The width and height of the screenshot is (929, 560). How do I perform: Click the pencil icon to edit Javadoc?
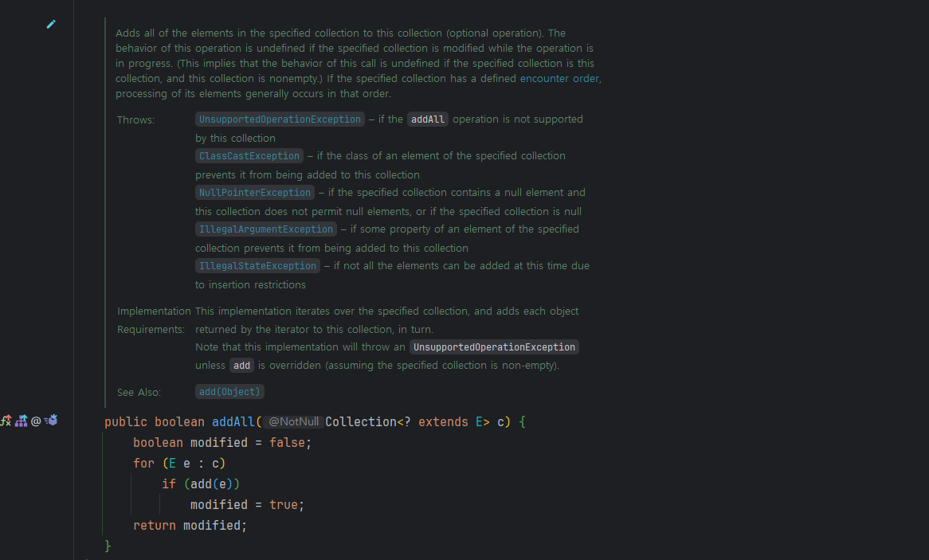[x=51, y=25]
